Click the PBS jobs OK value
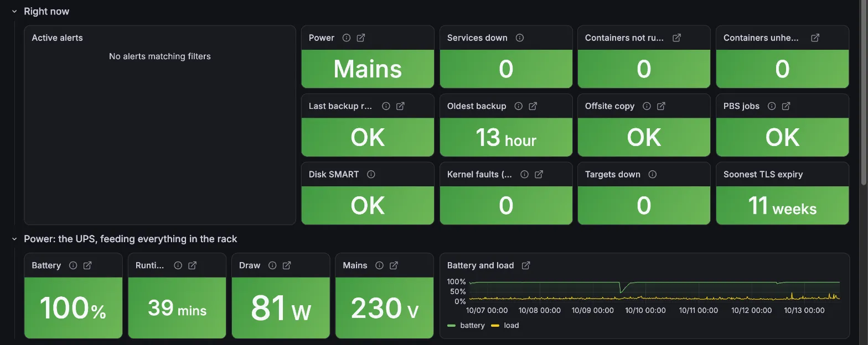This screenshot has width=868, height=345. (782, 138)
